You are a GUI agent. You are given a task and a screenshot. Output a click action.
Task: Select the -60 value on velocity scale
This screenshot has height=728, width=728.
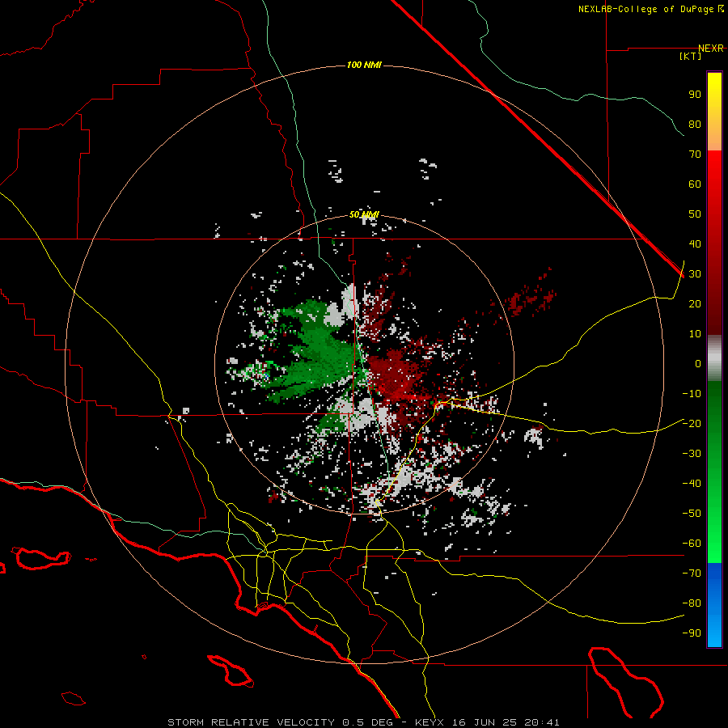pyautogui.click(x=692, y=544)
